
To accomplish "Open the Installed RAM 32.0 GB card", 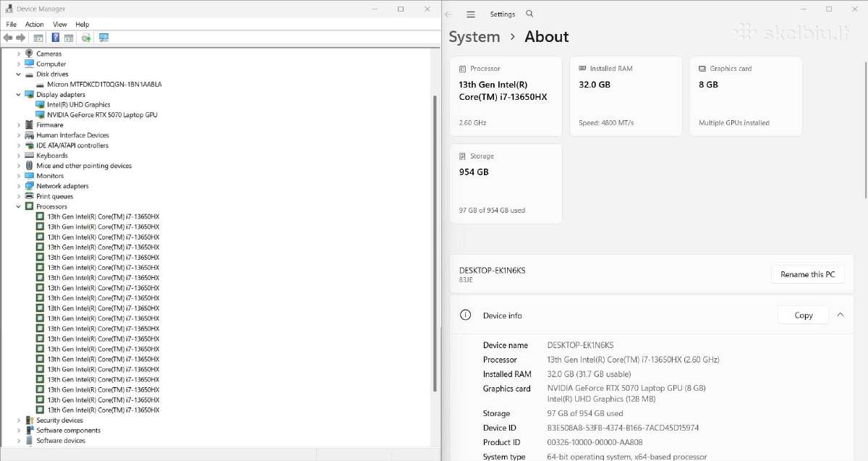I will coord(626,96).
